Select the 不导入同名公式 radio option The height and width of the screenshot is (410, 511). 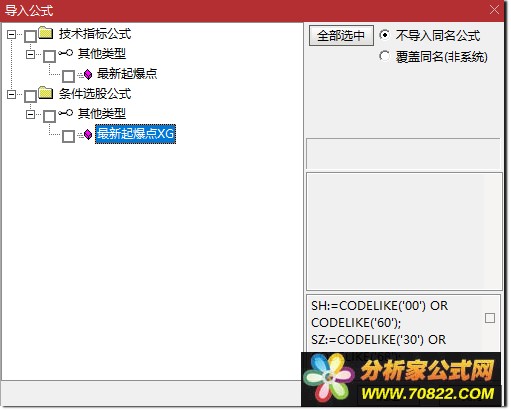click(384, 35)
